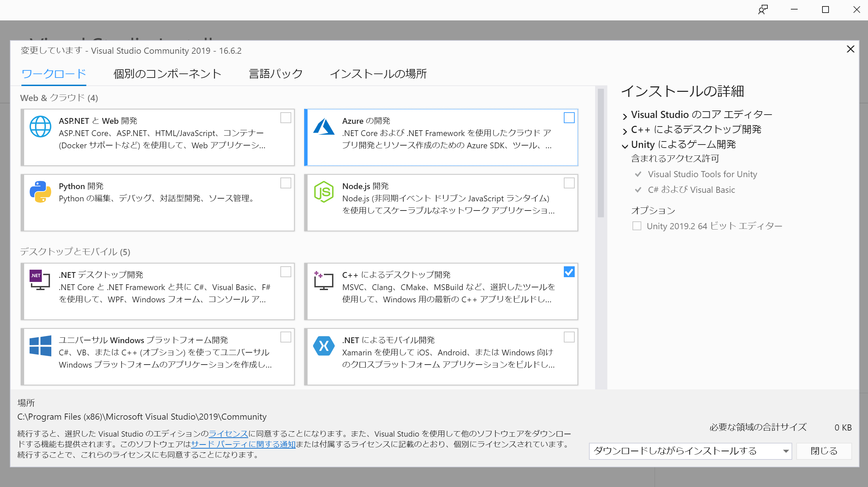Collapse Unity によるゲーム開発 details
Screen dimensions: 868x487
pyautogui.click(x=625, y=146)
